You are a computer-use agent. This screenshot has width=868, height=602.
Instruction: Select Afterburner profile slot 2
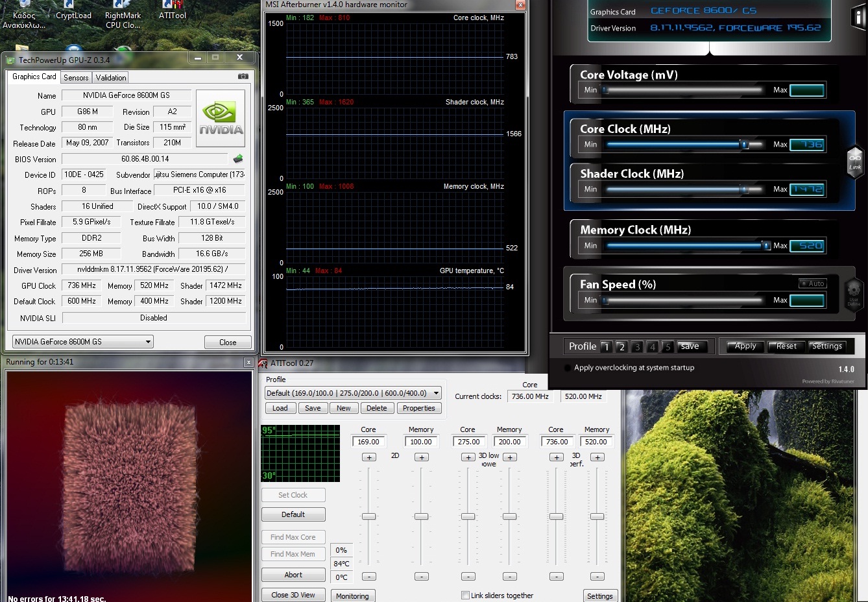(621, 347)
